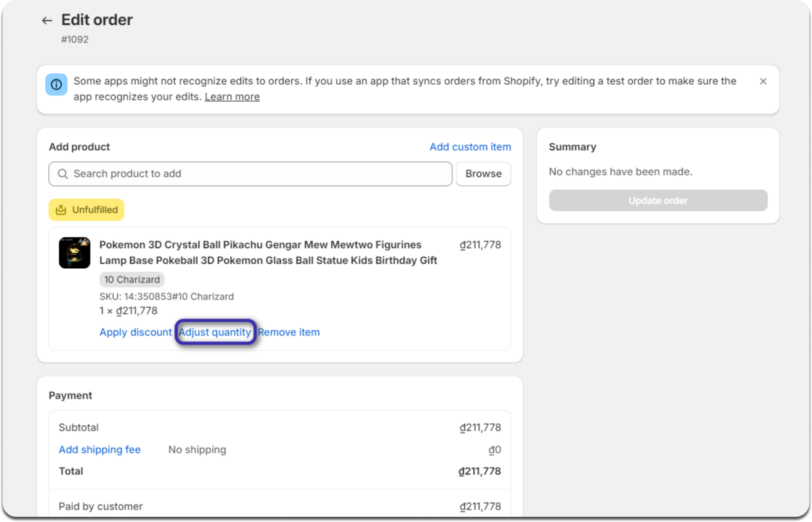Click the Add custom item link
Viewport: 812px width, 522px height.
pos(470,147)
